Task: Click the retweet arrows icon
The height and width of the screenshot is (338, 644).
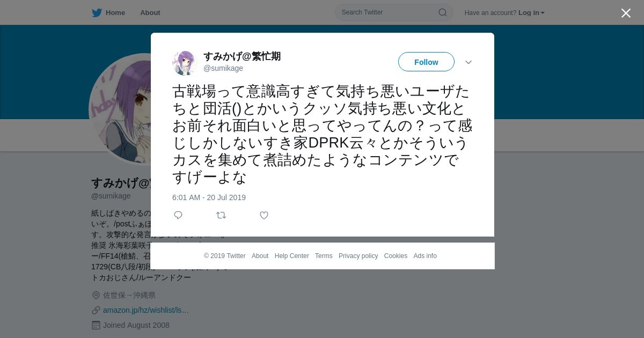Action: click(221, 215)
